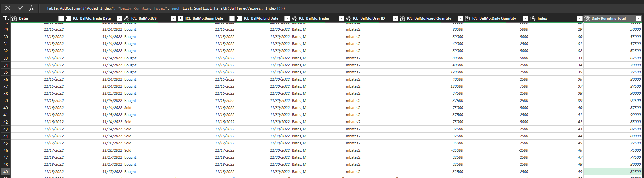Click whole number type icon of Index column

click(533, 18)
